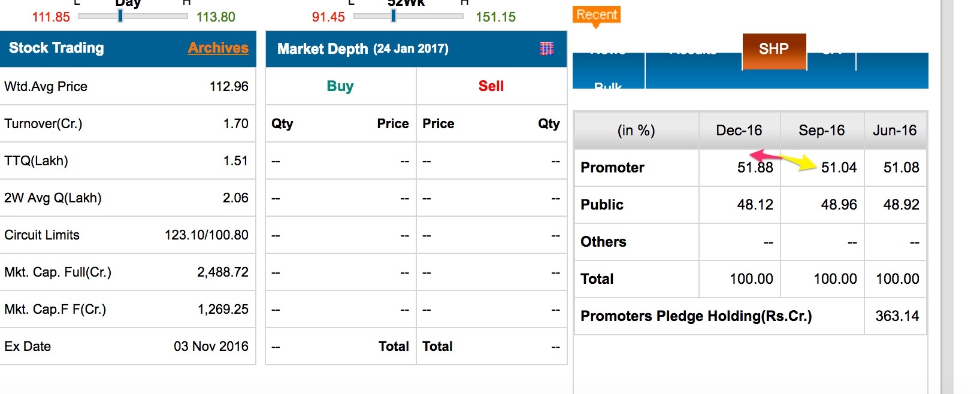Open the Archives link in Stock Trading
This screenshot has width=980, height=394.
click(x=218, y=48)
